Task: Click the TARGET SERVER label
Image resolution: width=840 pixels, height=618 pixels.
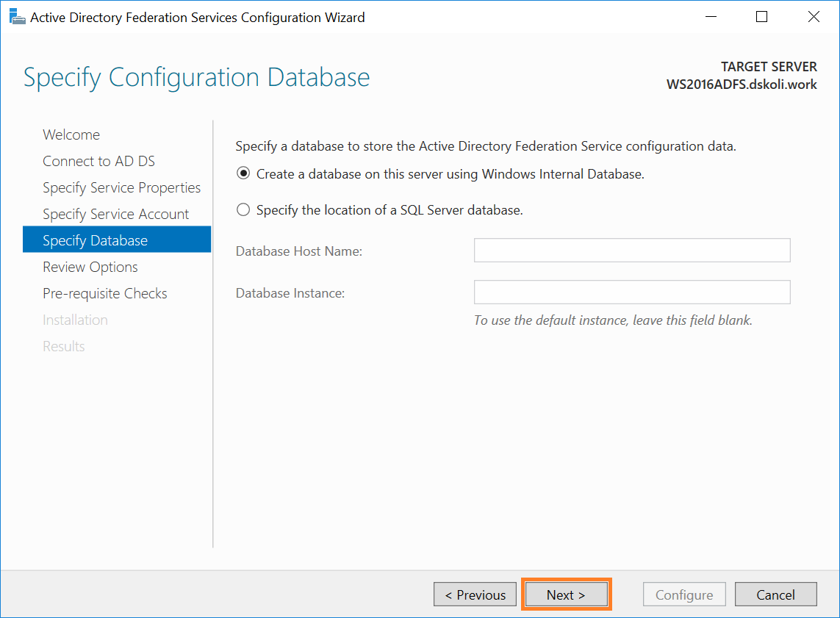Action: (x=769, y=66)
